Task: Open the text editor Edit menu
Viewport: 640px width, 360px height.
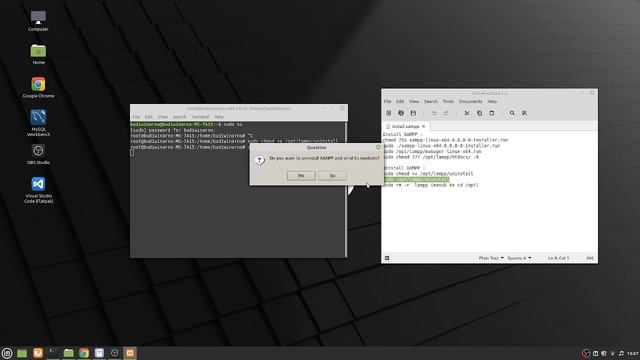Action: [400, 101]
